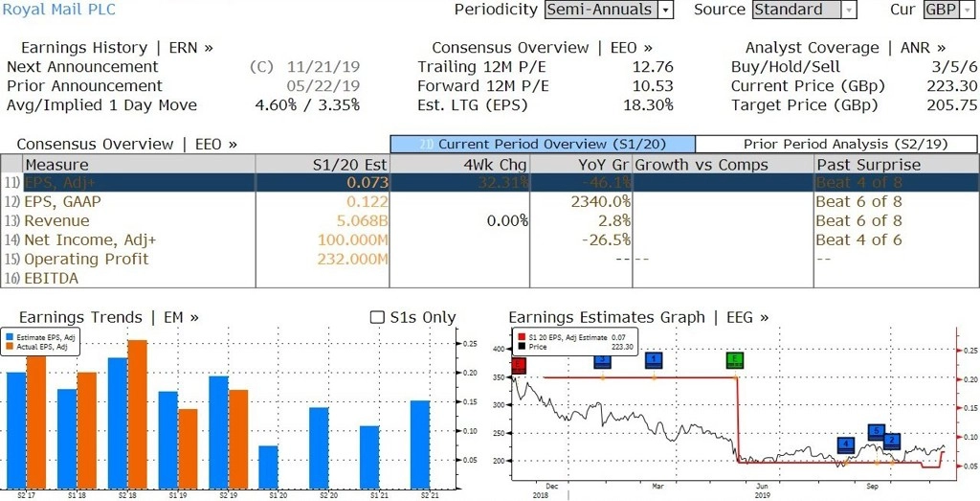Switch to Prior Period Analysis (S2/19) tab
Viewport: 980px width, 501px height.
[836, 145]
